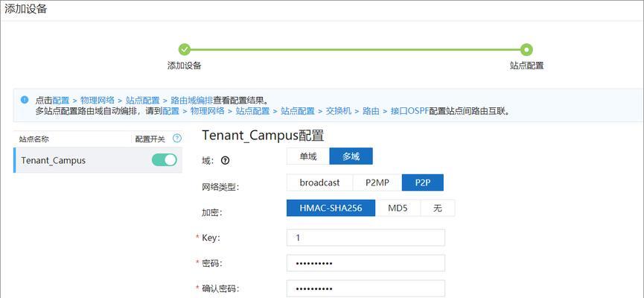
Task: Open second-line 物理网络 link
Action: pyautogui.click(x=208, y=110)
